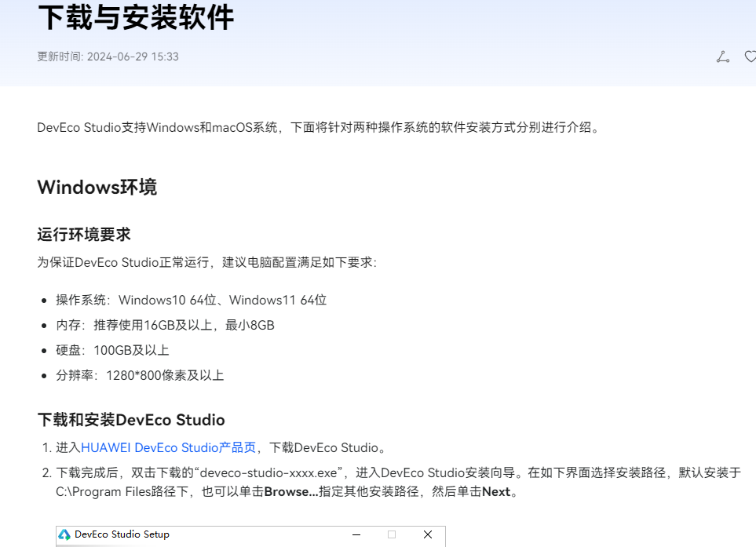Click the Windows环境 heading
The image size is (756, 547).
point(97,187)
